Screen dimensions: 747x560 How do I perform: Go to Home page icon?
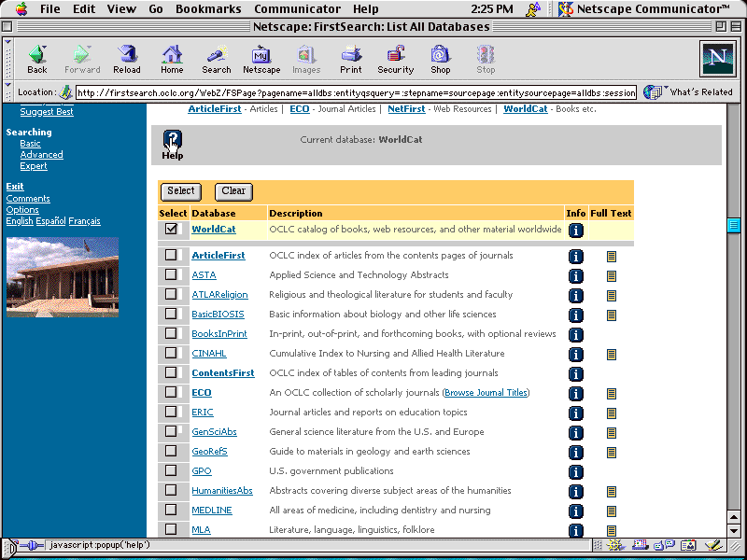point(172,60)
